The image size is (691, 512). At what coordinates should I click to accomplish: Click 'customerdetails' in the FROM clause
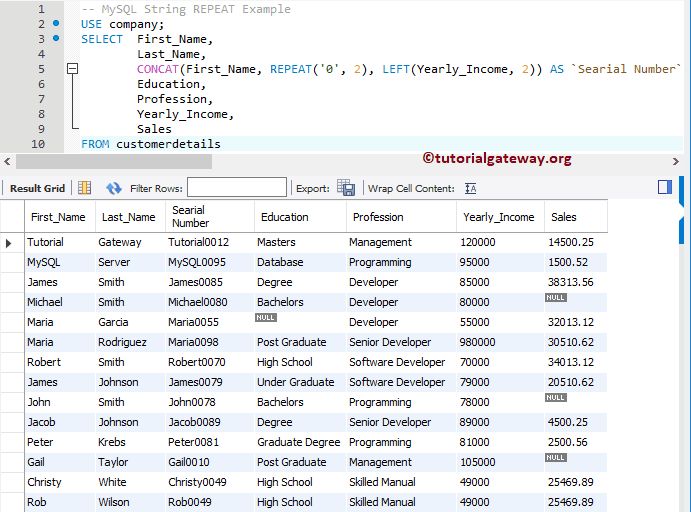coord(168,144)
